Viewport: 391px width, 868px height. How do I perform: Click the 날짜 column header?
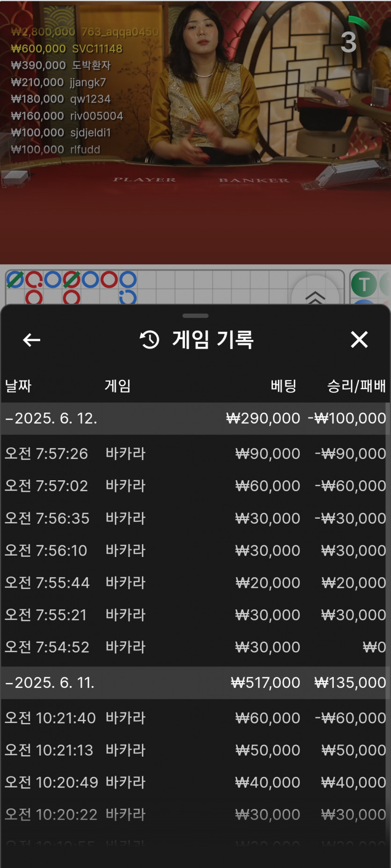18,386
